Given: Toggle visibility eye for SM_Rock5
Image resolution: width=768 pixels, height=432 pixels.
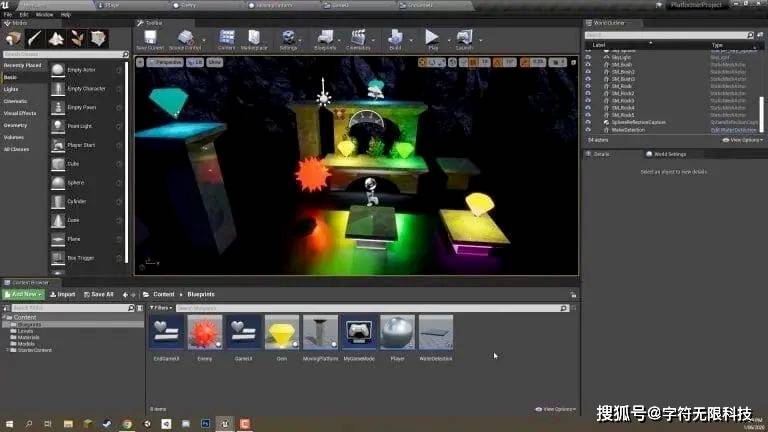Looking at the screenshot, I should (x=588, y=115).
